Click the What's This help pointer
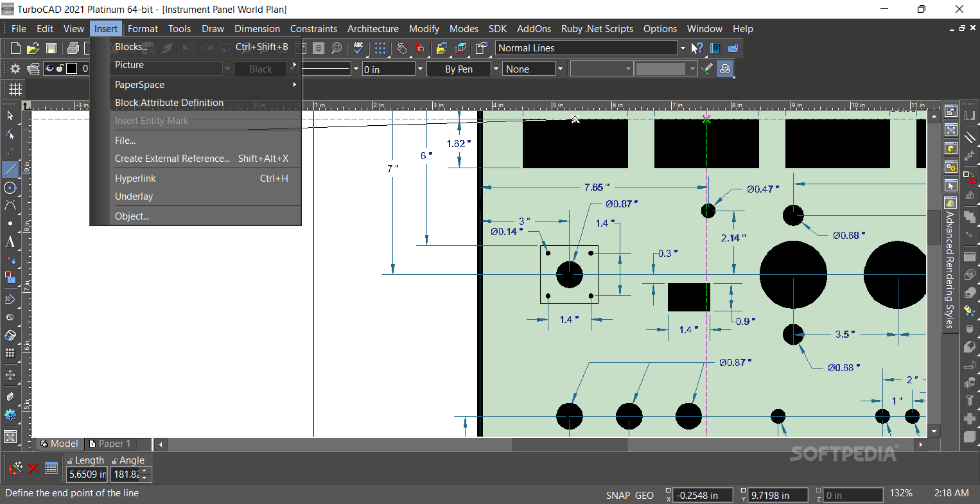 [697, 48]
